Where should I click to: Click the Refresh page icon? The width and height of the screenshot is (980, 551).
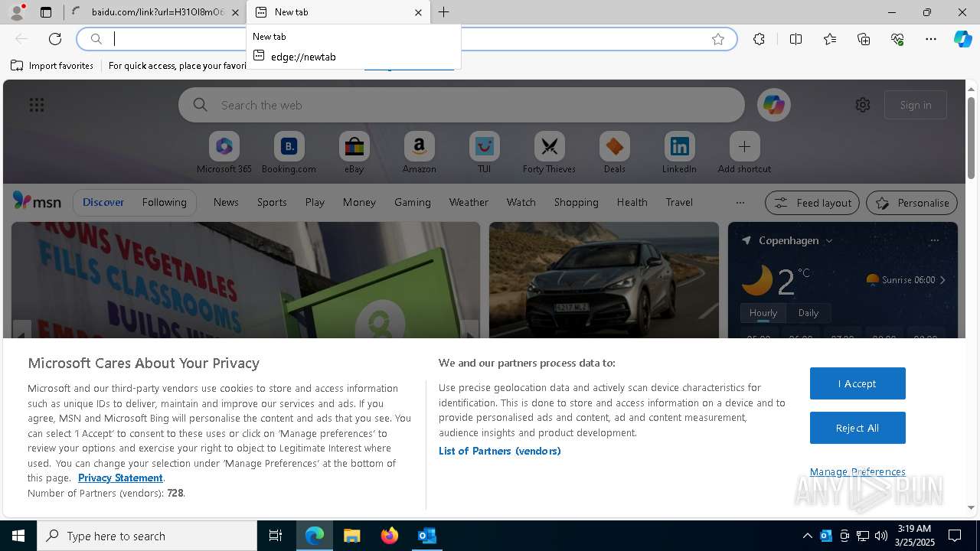55,39
